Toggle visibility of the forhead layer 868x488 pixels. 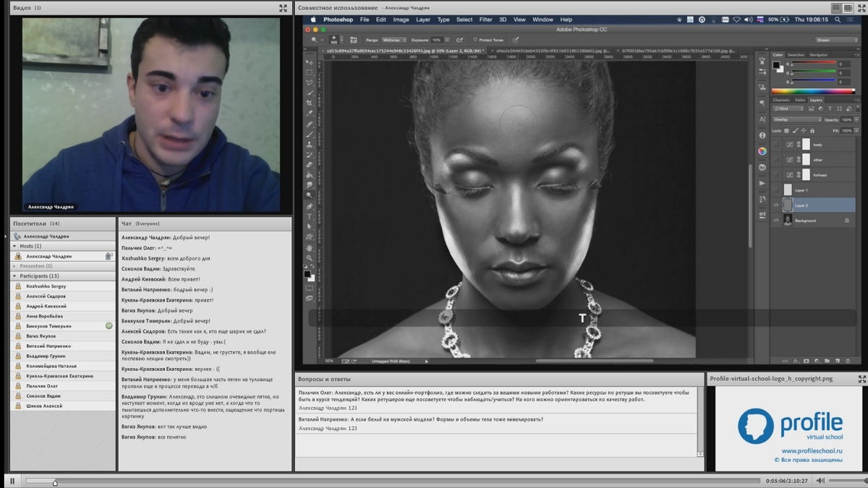776,174
